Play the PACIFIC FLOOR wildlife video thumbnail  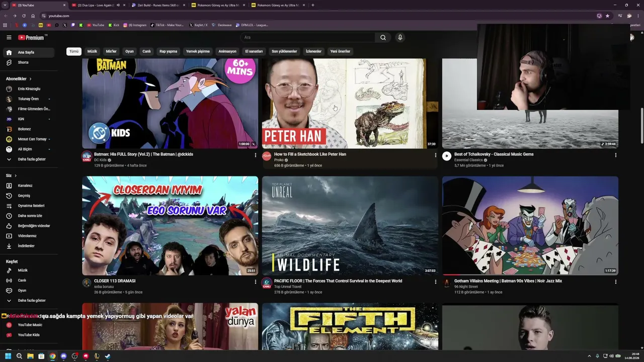[x=350, y=225]
